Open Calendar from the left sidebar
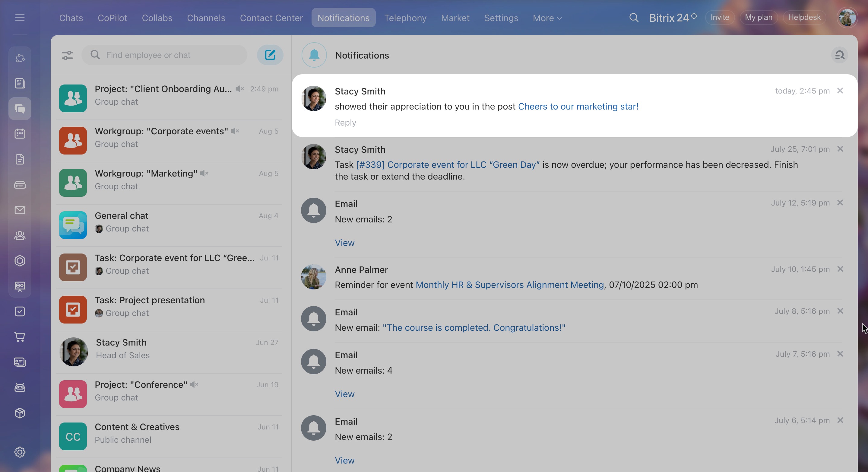The width and height of the screenshot is (868, 472). point(20,134)
